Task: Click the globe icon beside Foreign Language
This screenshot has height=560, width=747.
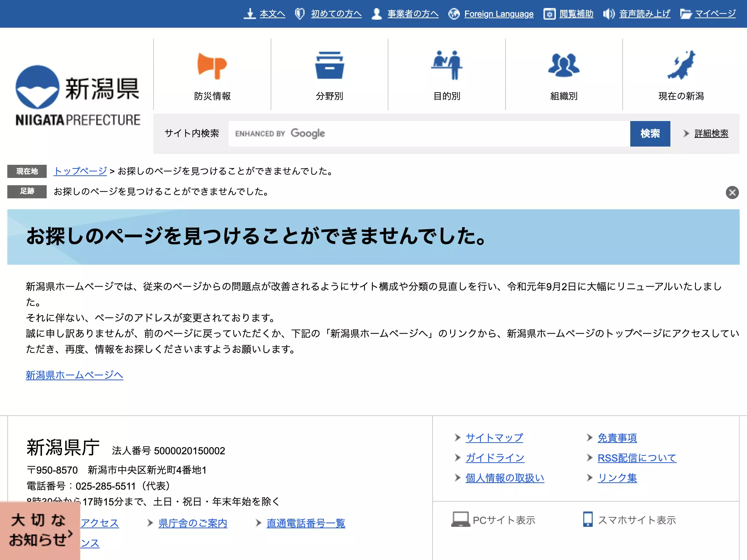Action: coord(454,14)
